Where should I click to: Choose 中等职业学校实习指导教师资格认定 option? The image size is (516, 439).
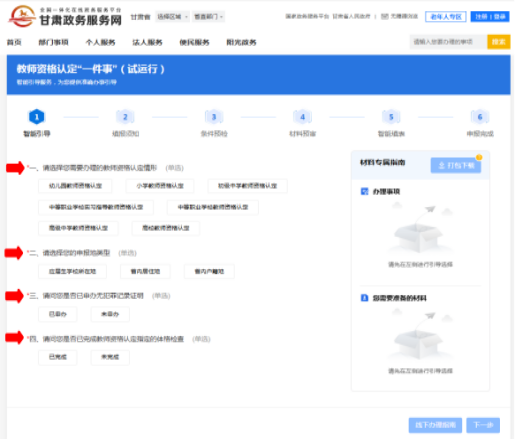coord(96,207)
